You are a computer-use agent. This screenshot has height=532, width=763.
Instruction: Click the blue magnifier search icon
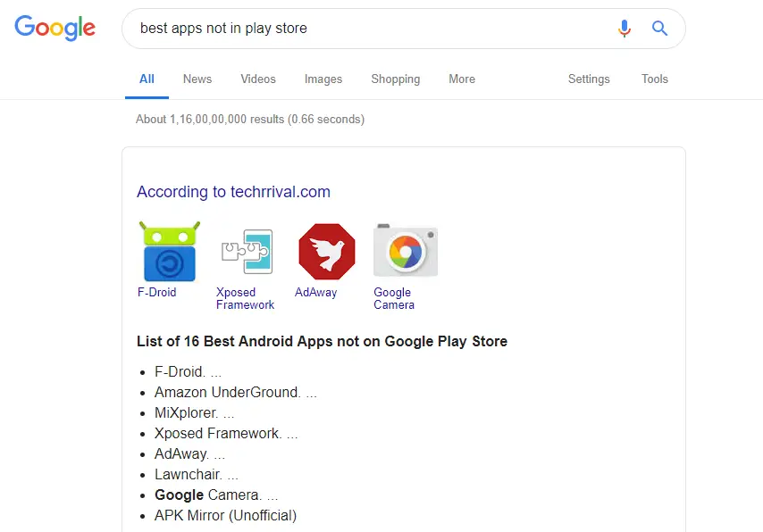pyautogui.click(x=660, y=29)
